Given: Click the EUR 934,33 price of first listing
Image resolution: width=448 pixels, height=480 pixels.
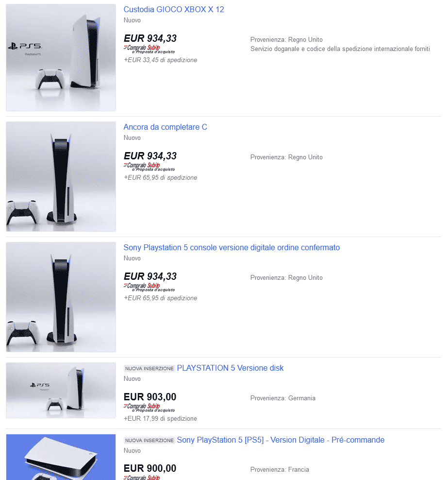Looking at the screenshot, I should pos(150,38).
